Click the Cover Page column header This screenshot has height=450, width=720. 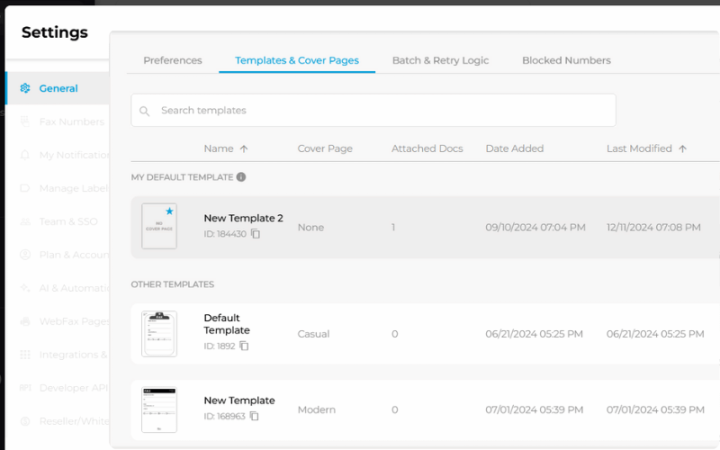[325, 149]
